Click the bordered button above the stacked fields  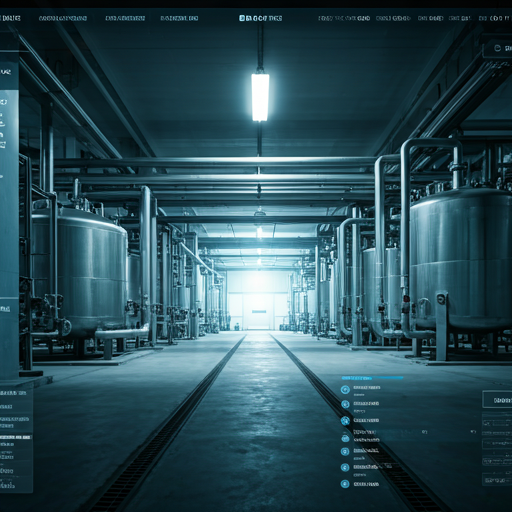tap(497, 399)
